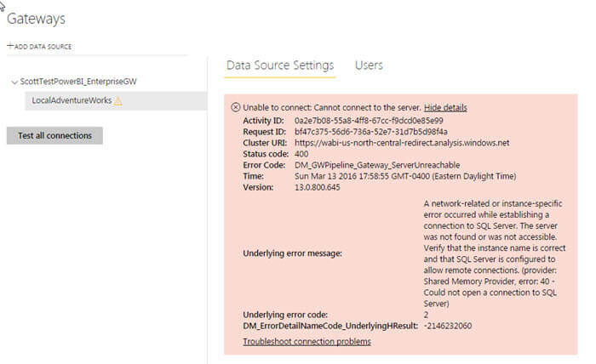596x364 pixels.
Task: Click the Cluster URI wabi-us-north-central address
Action: pos(401,143)
